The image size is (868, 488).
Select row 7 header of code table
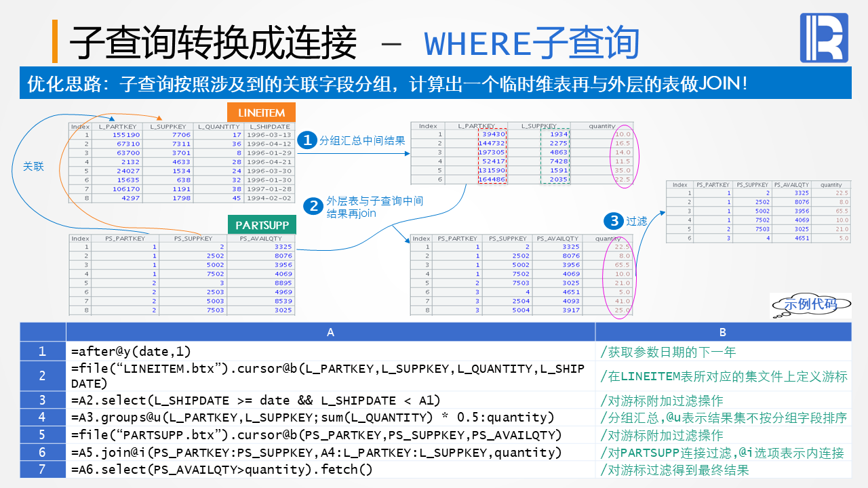[x=43, y=469]
